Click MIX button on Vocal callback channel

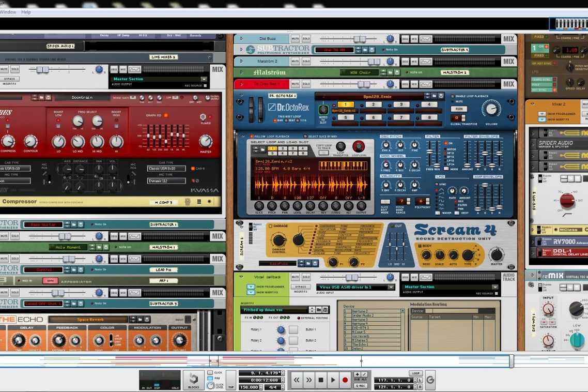click(414, 277)
